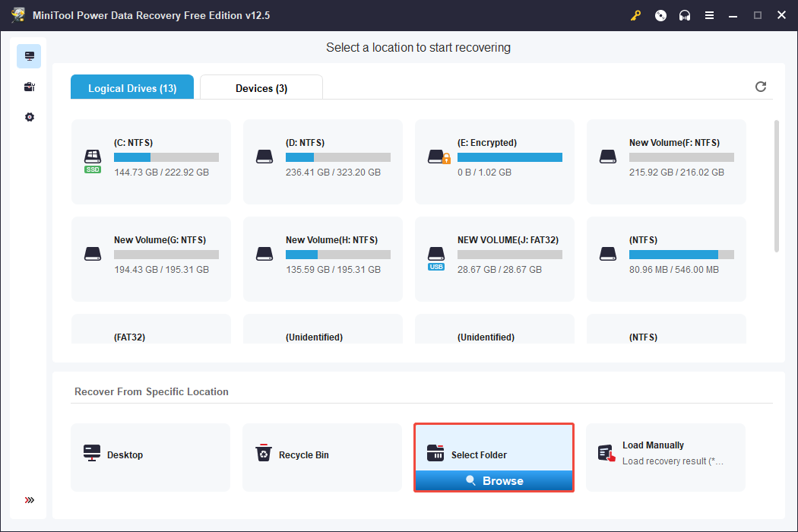Open the bootable media disc icon
This screenshot has width=798, height=532.
(x=660, y=15)
